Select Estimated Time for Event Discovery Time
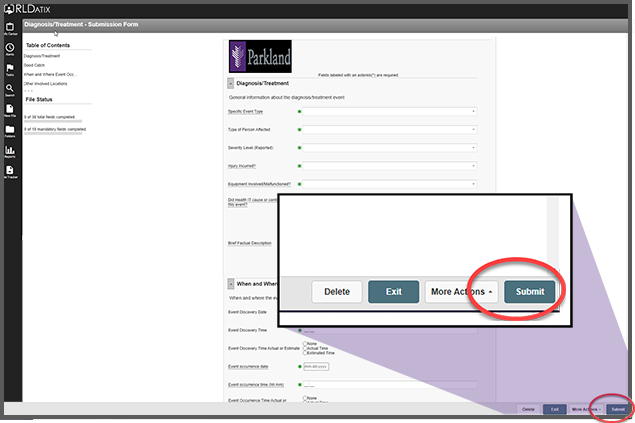This screenshot has width=635, height=423. coord(303,353)
